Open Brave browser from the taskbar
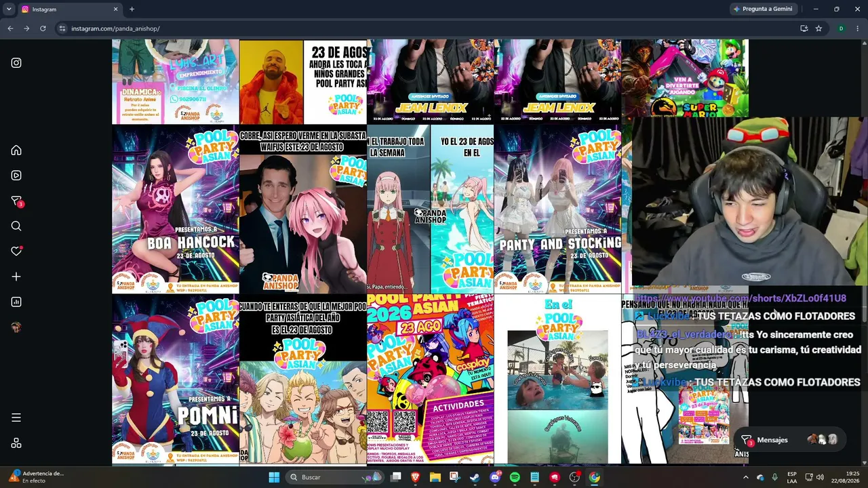The image size is (868, 488). tap(416, 477)
